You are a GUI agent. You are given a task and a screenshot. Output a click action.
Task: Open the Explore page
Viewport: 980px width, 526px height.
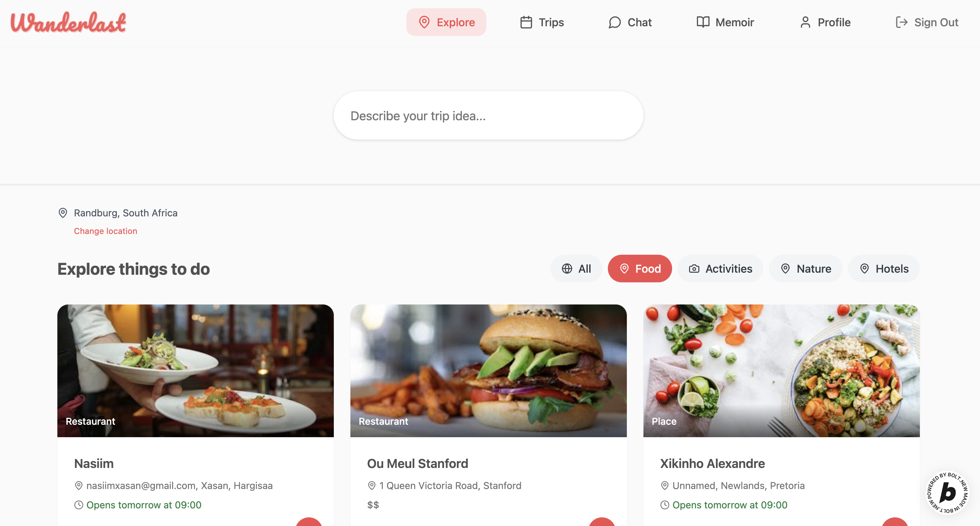(x=446, y=22)
